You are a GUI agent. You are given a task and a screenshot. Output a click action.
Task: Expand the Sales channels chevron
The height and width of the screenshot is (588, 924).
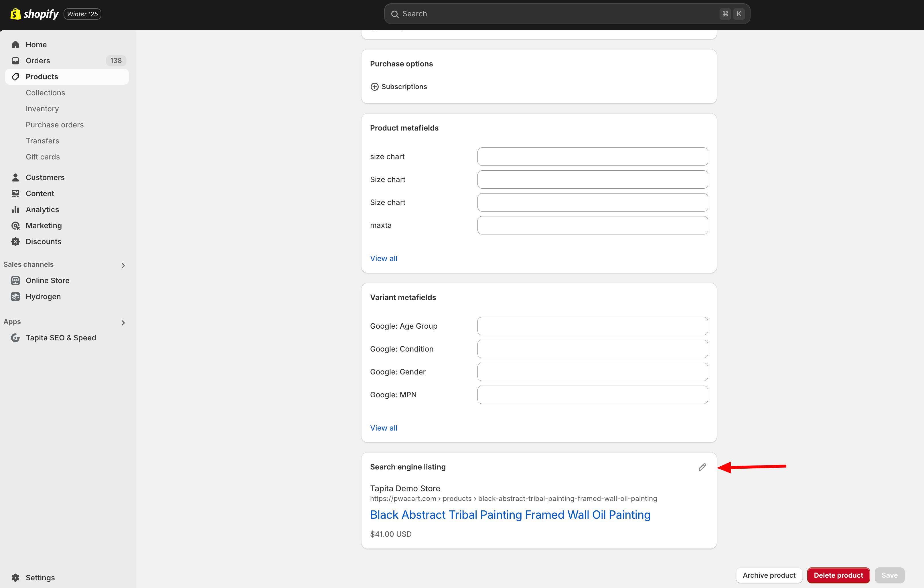123,265
